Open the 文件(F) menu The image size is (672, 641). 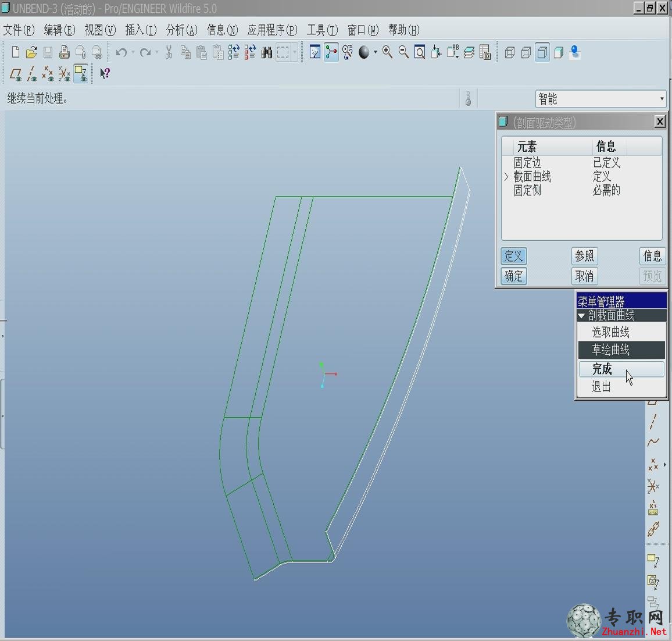click(19, 30)
